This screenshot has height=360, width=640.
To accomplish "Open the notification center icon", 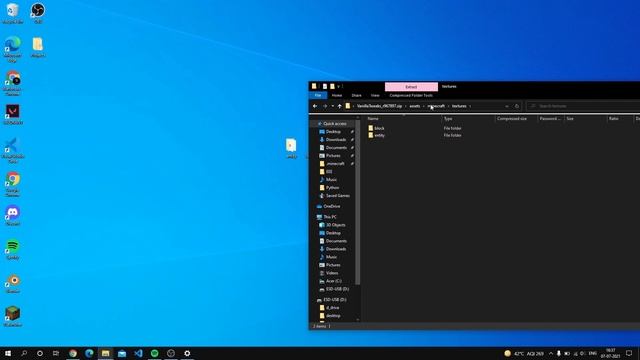I will 629,353.
